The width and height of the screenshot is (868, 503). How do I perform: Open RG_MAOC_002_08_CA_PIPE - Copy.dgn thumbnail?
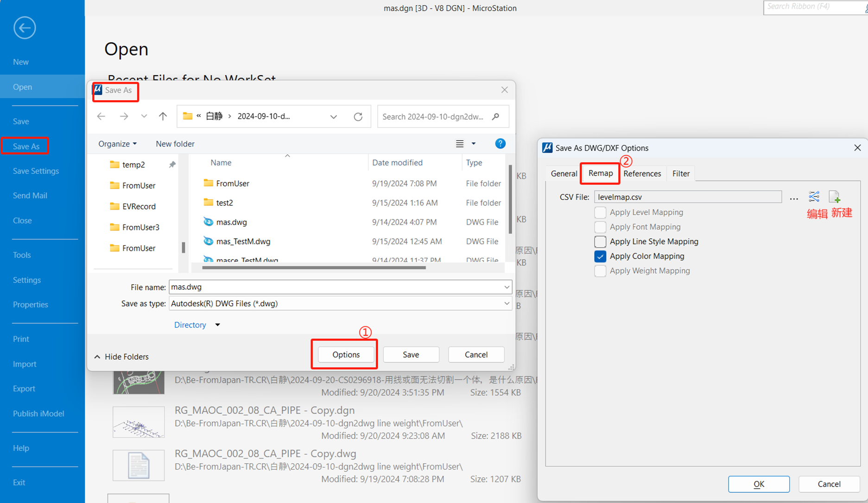click(139, 422)
